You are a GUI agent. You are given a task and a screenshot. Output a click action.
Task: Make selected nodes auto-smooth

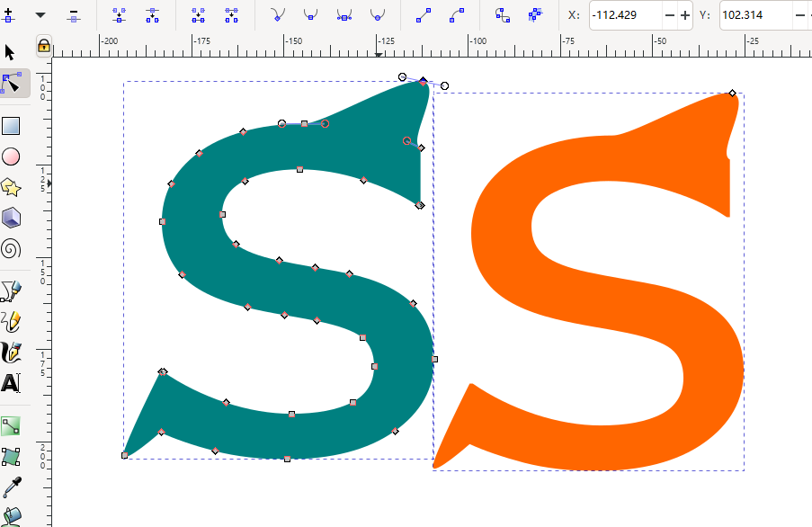[378, 15]
